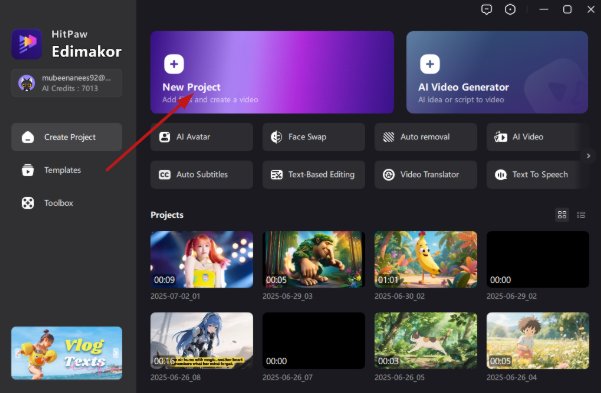
Task: Expand more tools with right chevron
Action: 588,156
